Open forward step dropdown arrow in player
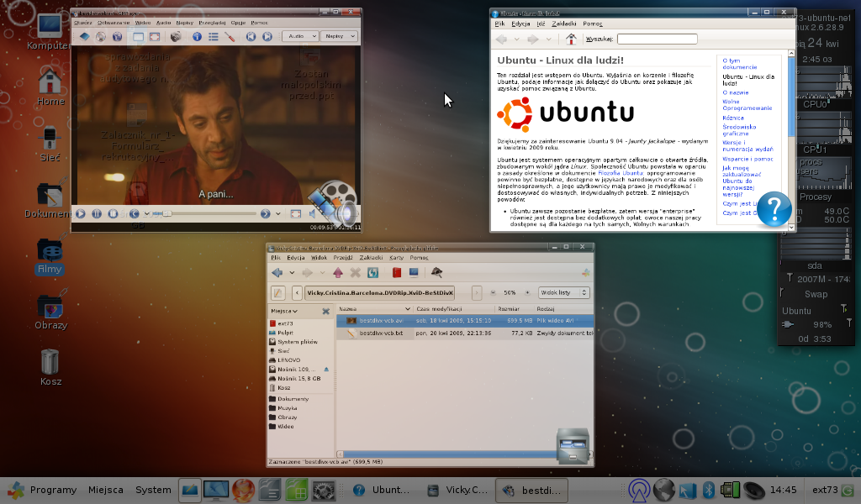Image resolution: width=861 pixels, height=504 pixels. point(277,213)
